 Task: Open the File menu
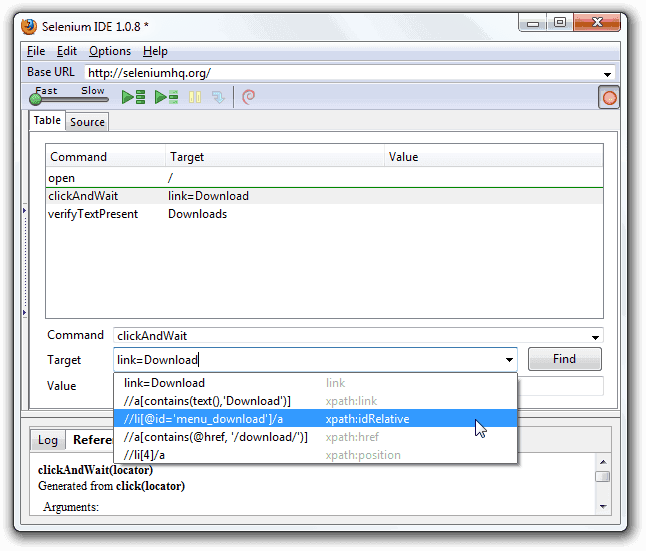pyautogui.click(x=36, y=51)
